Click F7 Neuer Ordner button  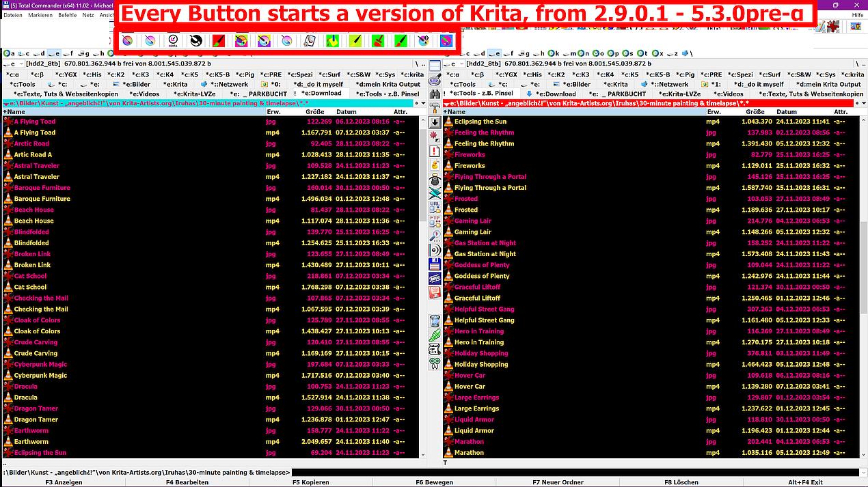click(x=558, y=482)
